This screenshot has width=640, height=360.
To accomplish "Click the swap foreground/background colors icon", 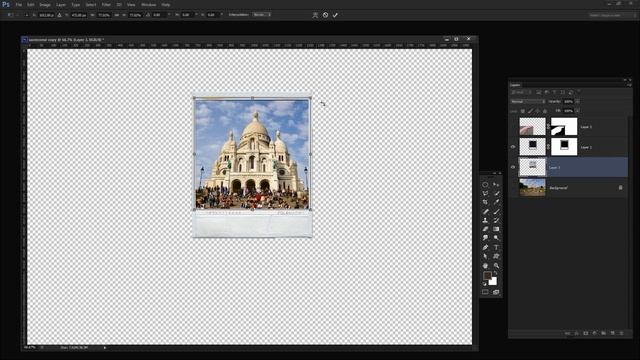I will pyautogui.click(x=496, y=273).
